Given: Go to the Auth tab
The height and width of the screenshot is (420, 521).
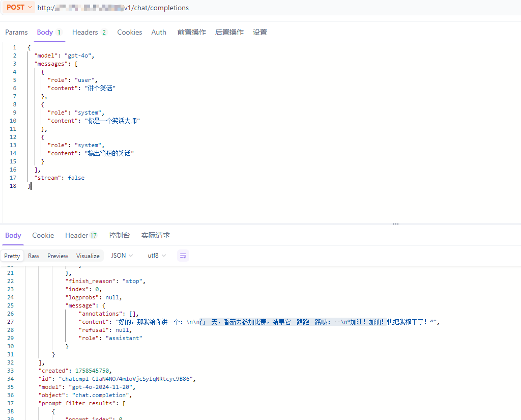Looking at the screenshot, I should click(159, 32).
